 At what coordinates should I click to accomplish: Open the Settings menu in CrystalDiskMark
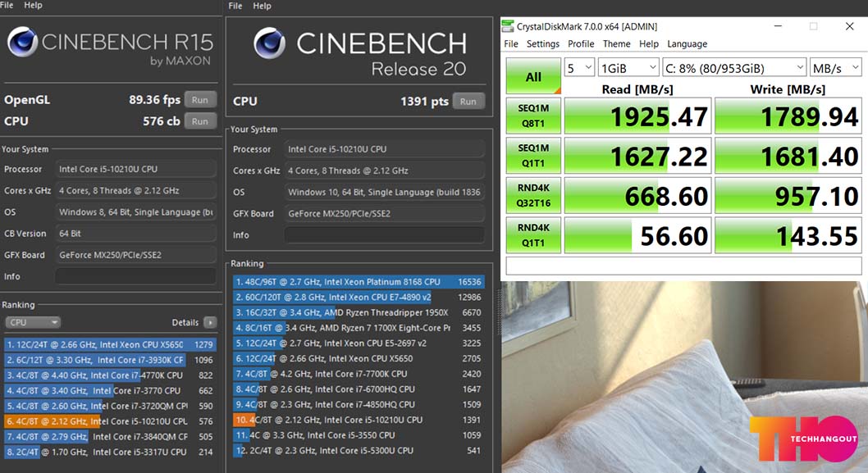tap(542, 43)
